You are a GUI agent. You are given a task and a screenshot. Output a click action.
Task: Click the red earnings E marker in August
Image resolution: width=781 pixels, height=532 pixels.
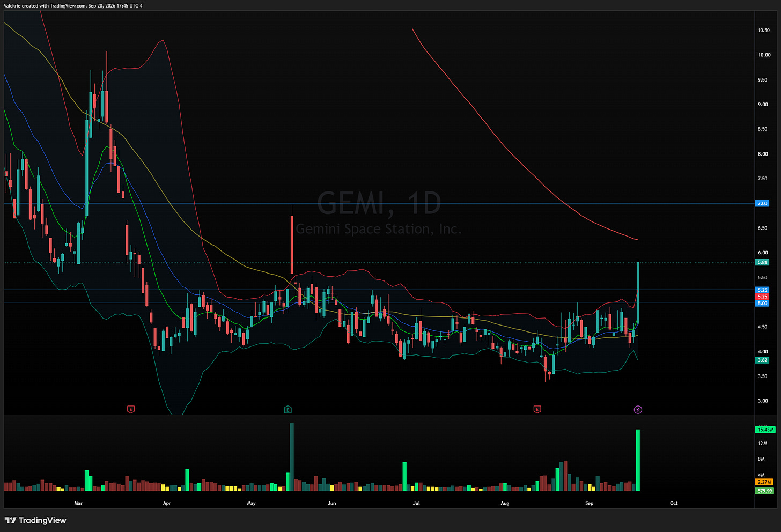point(537,410)
